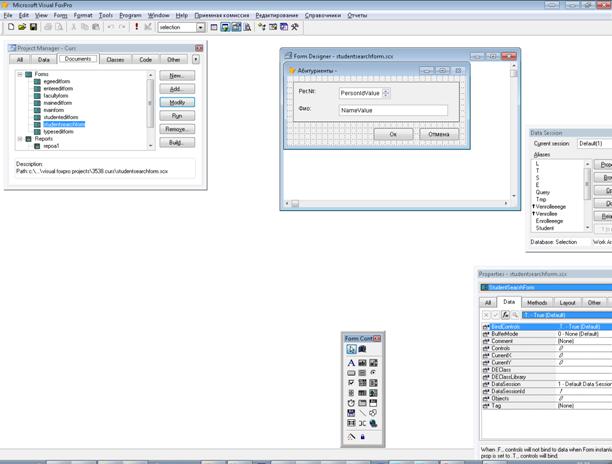Open Class Browser from the toolbar
Screen dimensions: 612x464
pos(262,27)
